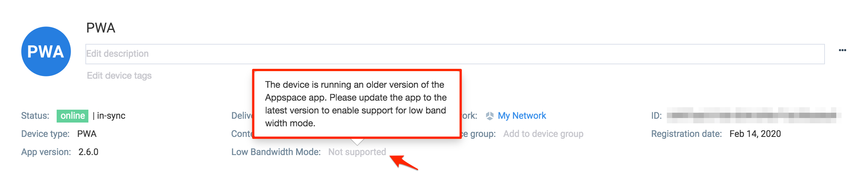Click the Edit description field
Viewport: 868px width, 177px height.
tap(455, 54)
